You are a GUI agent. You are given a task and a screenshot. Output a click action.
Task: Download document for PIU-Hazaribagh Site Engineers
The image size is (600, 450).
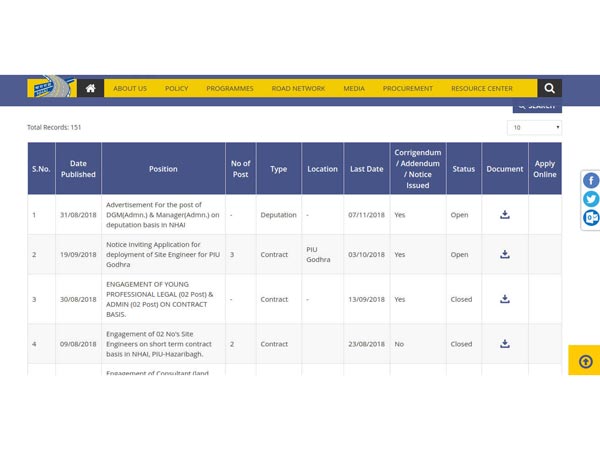[x=505, y=344]
